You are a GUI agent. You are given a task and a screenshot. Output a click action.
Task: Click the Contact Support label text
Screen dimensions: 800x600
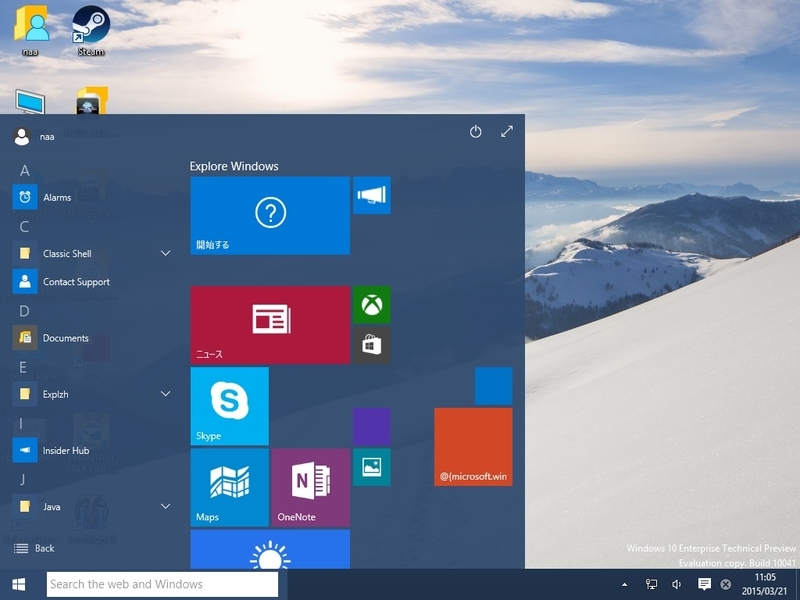point(77,282)
